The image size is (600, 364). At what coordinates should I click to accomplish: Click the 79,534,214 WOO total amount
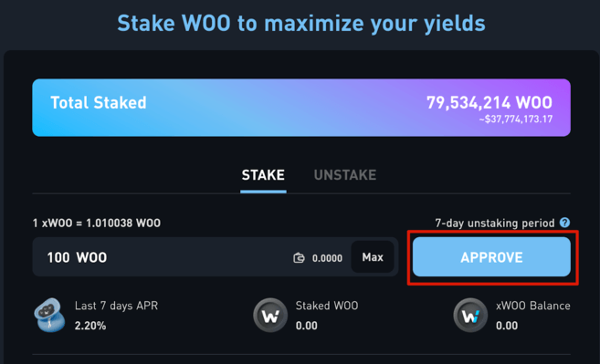tap(489, 102)
